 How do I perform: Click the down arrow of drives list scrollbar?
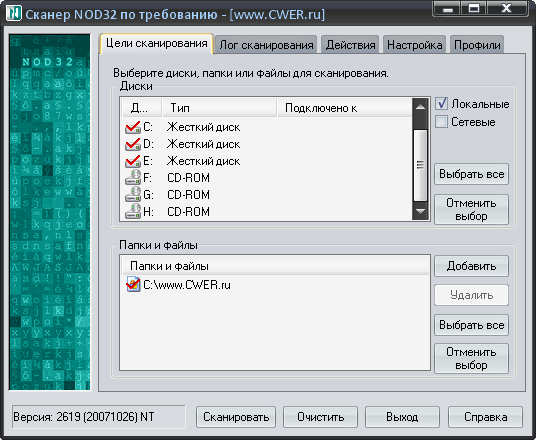tap(420, 212)
